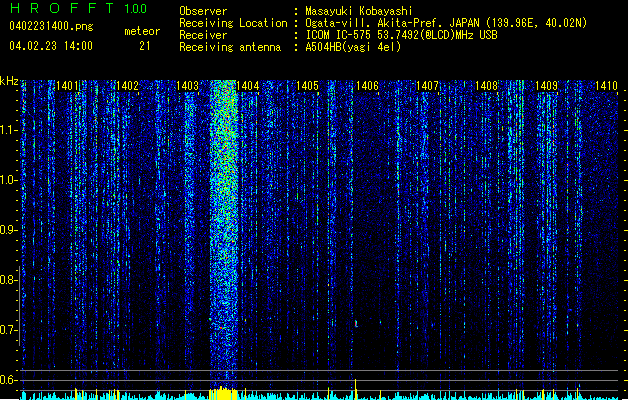Click the meteor label
Viewport: 629px width, 400px height.
pos(142,31)
